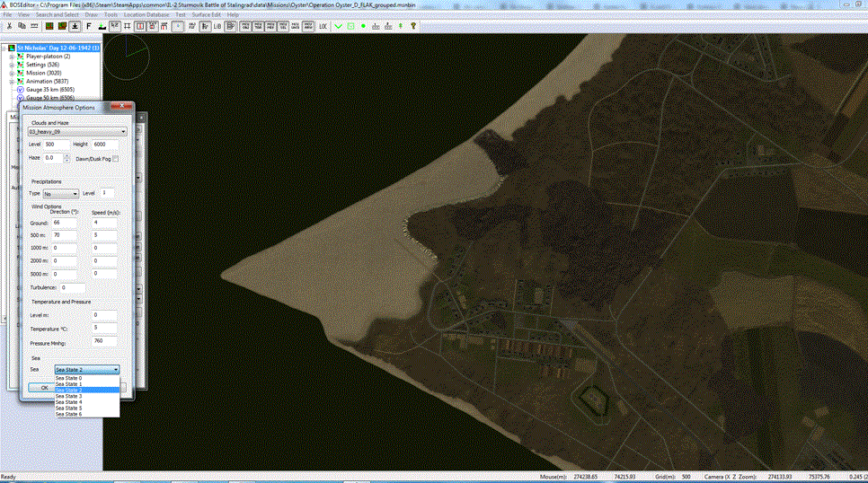868x483 pixels.
Task: Click the Ground wind direction field
Action: coord(65,223)
